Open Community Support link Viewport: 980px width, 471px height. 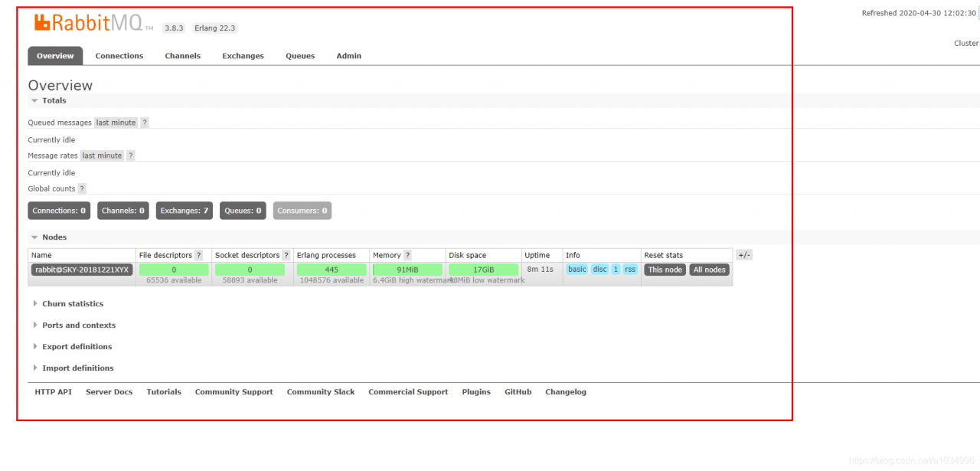click(x=234, y=392)
